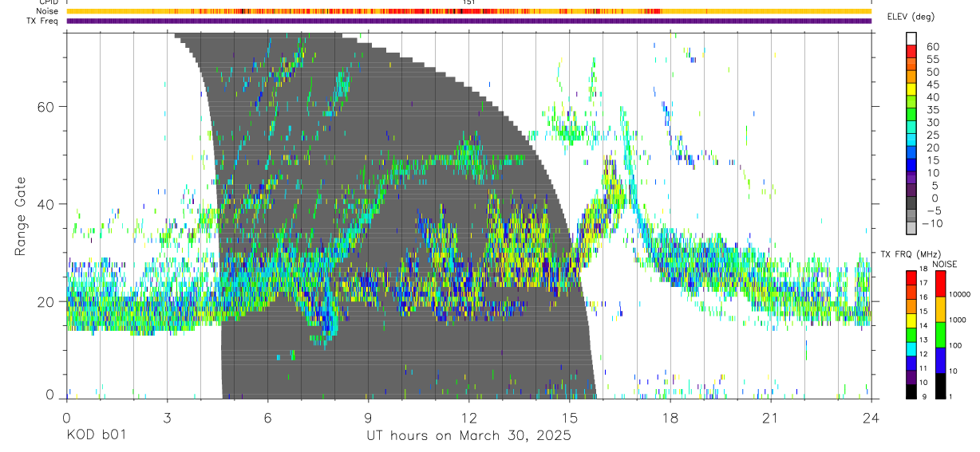Click the '−10' value in ELEV legend

pos(932,223)
